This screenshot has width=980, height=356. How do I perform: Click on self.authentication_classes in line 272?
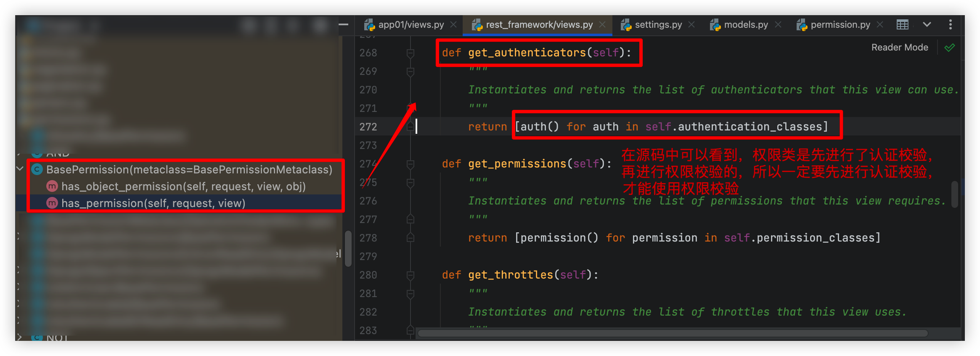coord(734,127)
